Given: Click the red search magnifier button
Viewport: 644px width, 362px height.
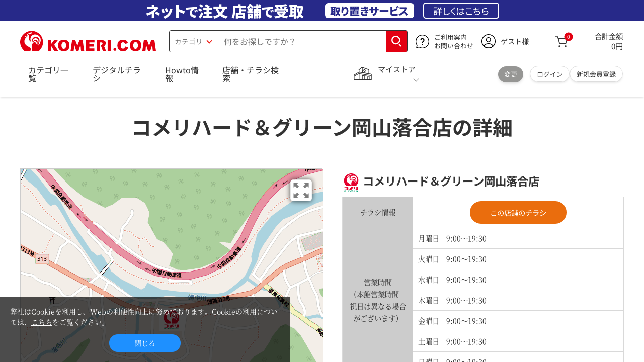Looking at the screenshot, I should coord(396,41).
